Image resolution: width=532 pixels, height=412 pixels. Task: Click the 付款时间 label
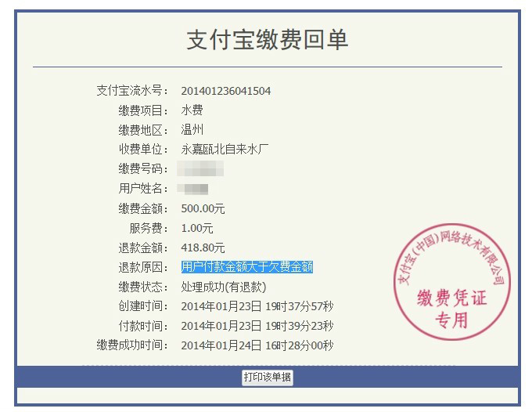(143, 326)
